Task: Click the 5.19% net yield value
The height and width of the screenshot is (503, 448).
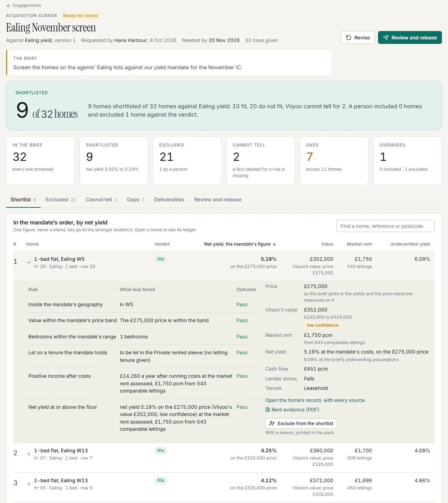Action: click(x=269, y=259)
